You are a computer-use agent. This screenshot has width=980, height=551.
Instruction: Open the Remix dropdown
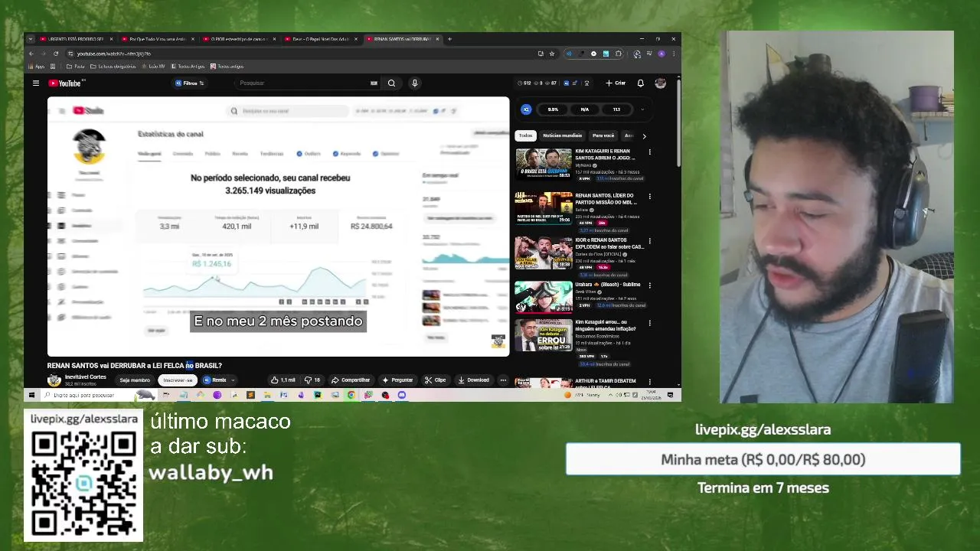tap(218, 380)
